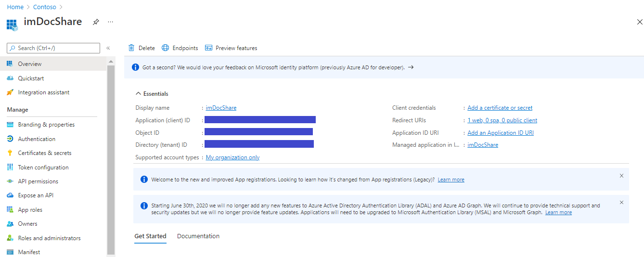The width and height of the screenshot is (644, 257).
Task: Click the Manifest icon
Action: [10, 252]
